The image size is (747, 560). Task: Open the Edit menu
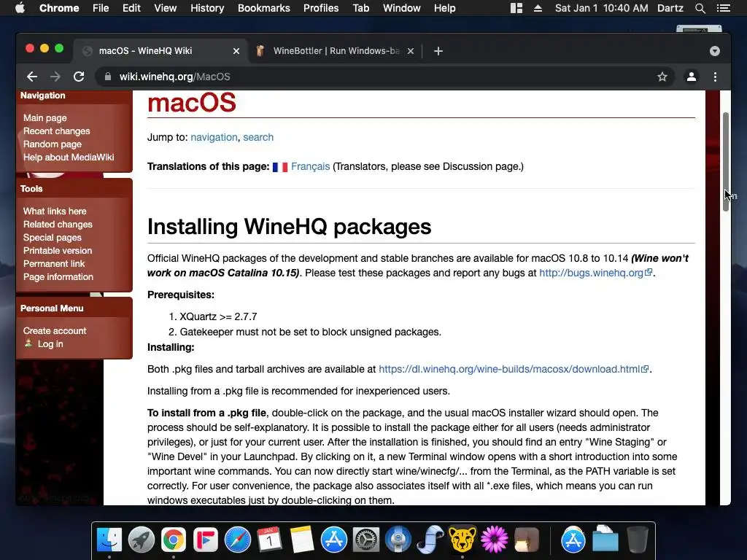131,8
